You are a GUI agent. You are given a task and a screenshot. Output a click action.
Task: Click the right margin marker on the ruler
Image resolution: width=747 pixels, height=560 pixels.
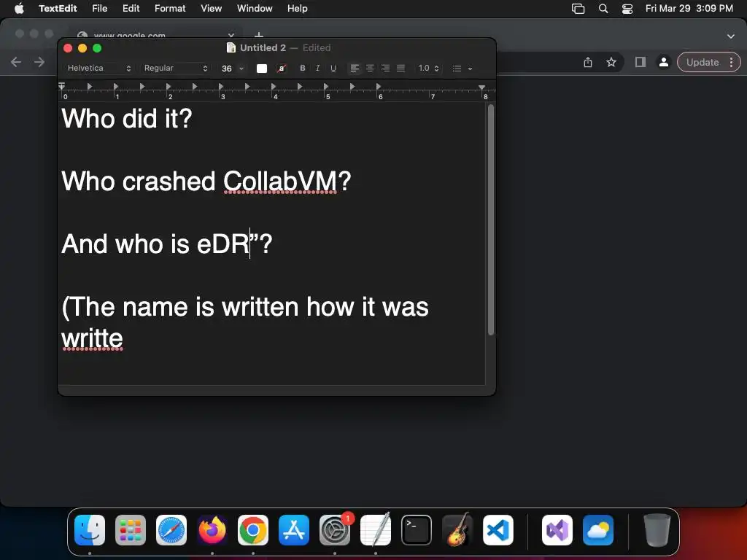pos(481,87)
